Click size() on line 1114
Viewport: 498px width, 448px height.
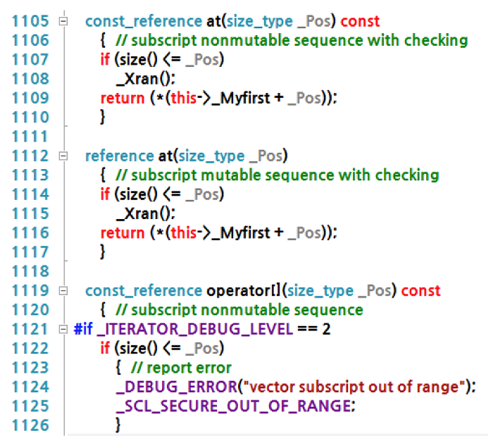pyautogui.click(x=139, y=194)
